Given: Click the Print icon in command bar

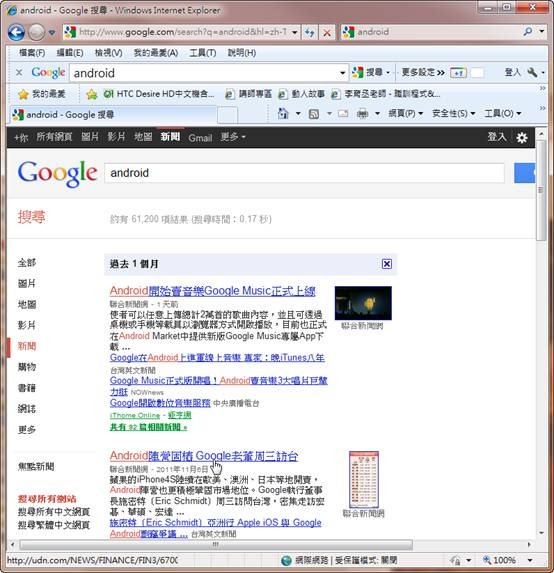Looking at the screenshot, I should tap(362, 114).
